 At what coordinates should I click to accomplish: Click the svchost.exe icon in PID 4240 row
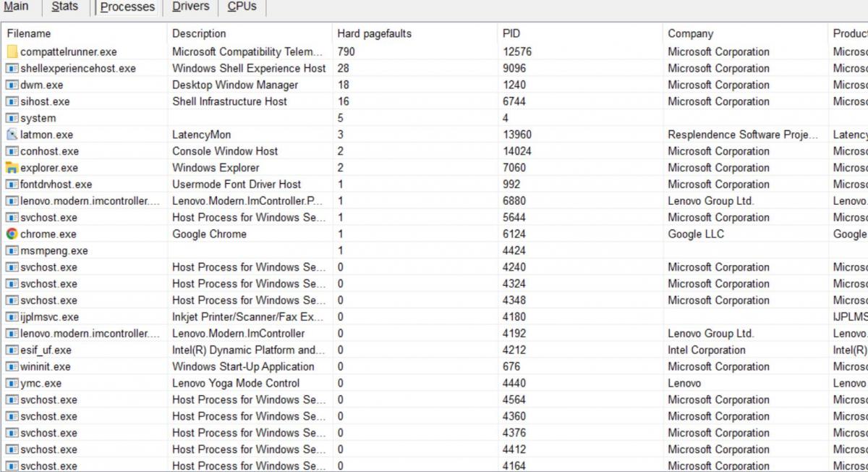[x=12, y=267]
